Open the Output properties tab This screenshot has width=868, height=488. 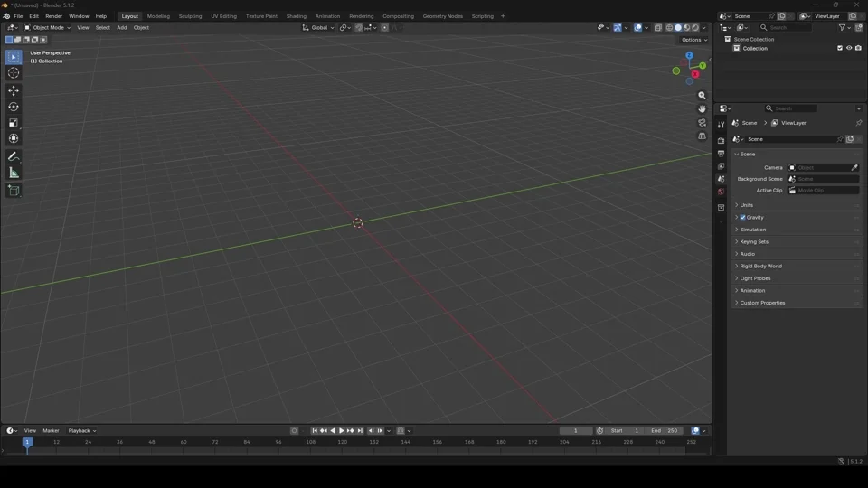pyautogui.click(x=721, y=154)
